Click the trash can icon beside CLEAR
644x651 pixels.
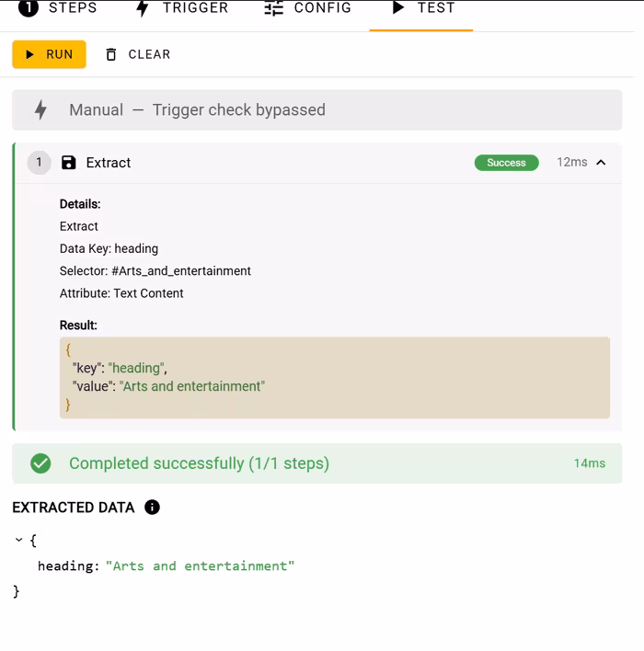coord(111,54)
